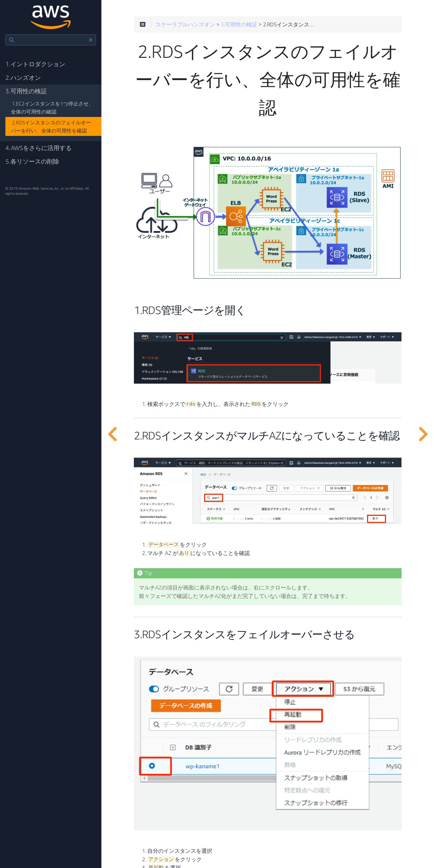Go to next page with right orange chevron
Viewport: 434px width, 868px height.
click(423, 434)
